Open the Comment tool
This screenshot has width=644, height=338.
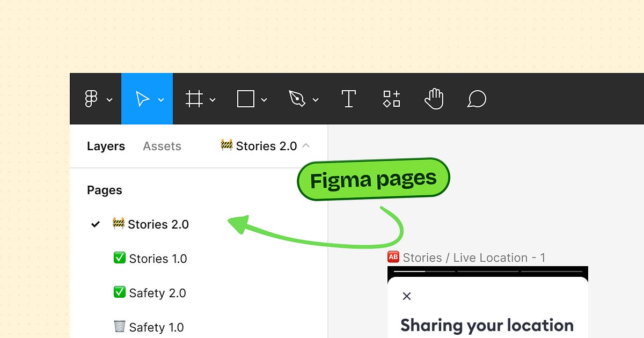tap(476, 99)
